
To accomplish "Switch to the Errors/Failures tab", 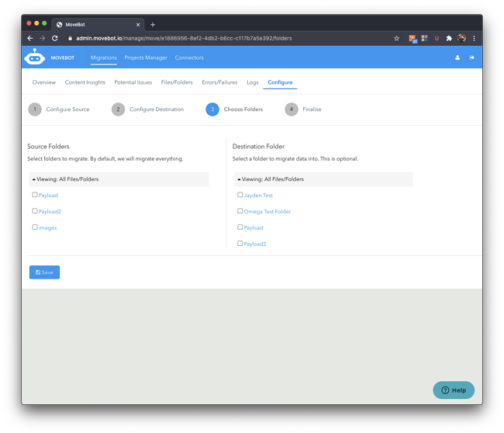I will pos(219,82).
